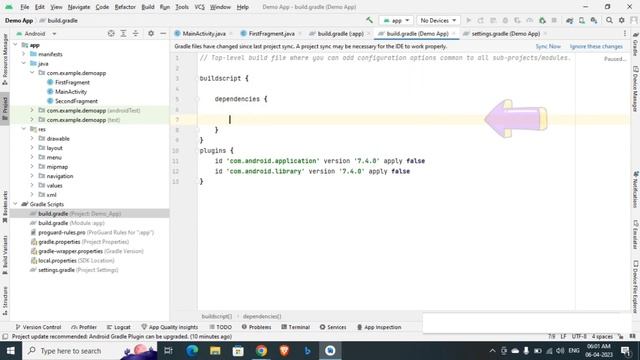Open the Build Variants tool window
The image size is (640, 360).
pyautogui.click(x=5, y=255)
